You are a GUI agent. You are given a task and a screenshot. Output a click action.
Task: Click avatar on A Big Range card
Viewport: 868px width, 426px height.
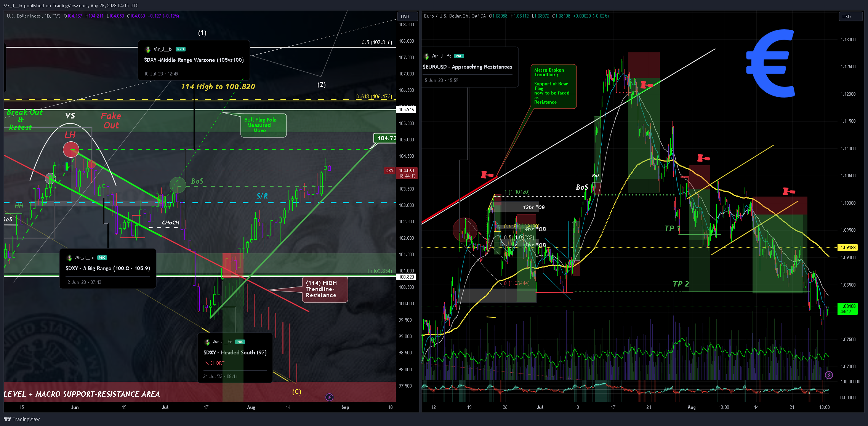pos(69,258)
